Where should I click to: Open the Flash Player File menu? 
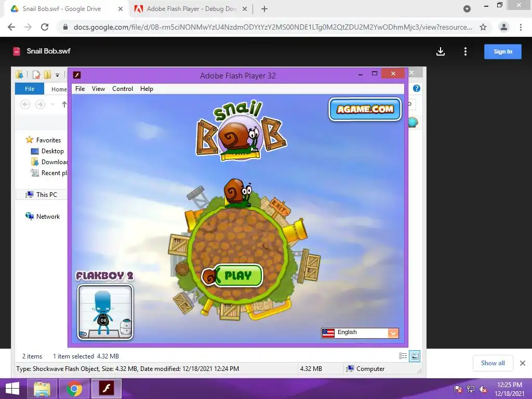(x=80, y=89)
